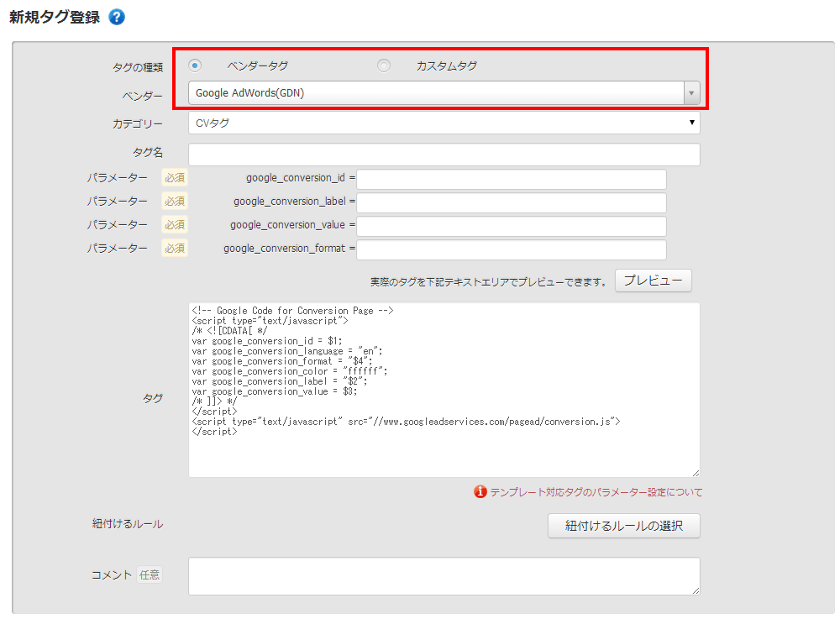Click the 紐付けるルールの選択 button
This screenshot has height=619, width=840.
623,526
